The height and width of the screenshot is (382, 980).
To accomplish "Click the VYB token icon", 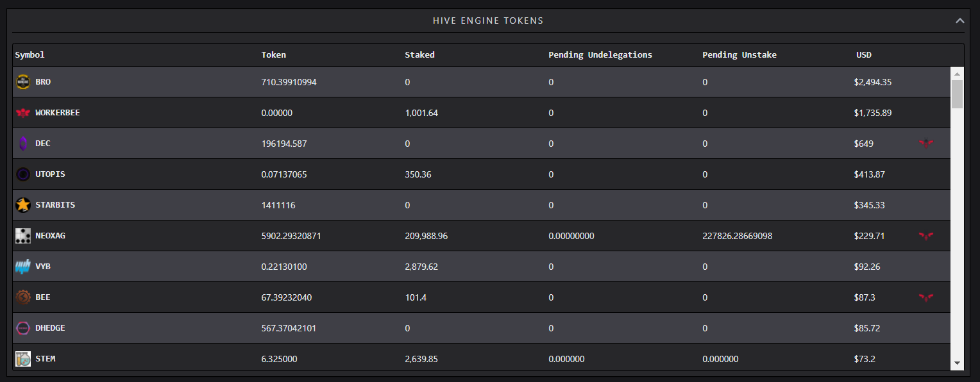I will click(23, 267).
